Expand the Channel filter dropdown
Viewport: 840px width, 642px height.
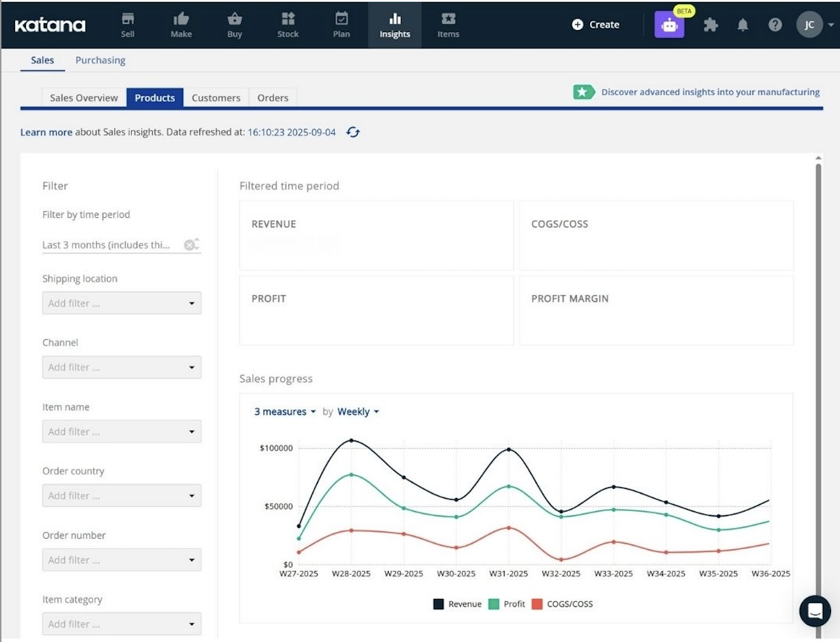122,367
